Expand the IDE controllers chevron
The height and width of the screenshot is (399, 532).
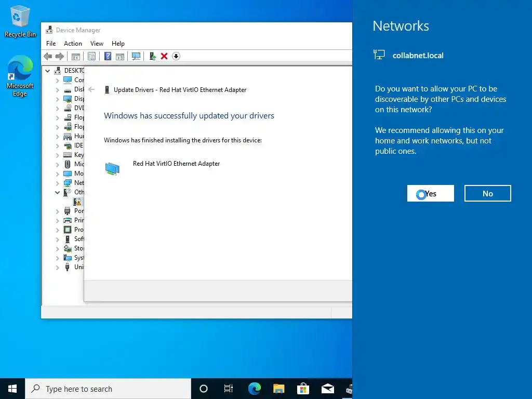pos(57,145)
